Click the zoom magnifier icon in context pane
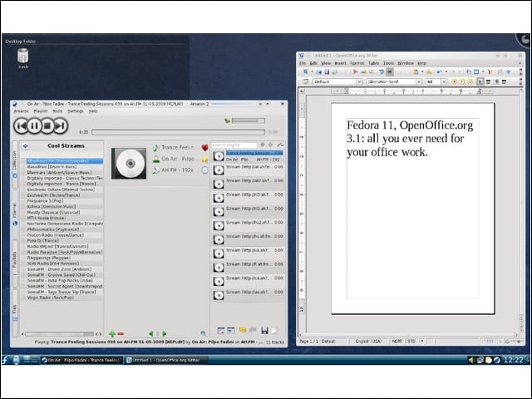This screenshot has width=532, height=399. tap(203, 333)
